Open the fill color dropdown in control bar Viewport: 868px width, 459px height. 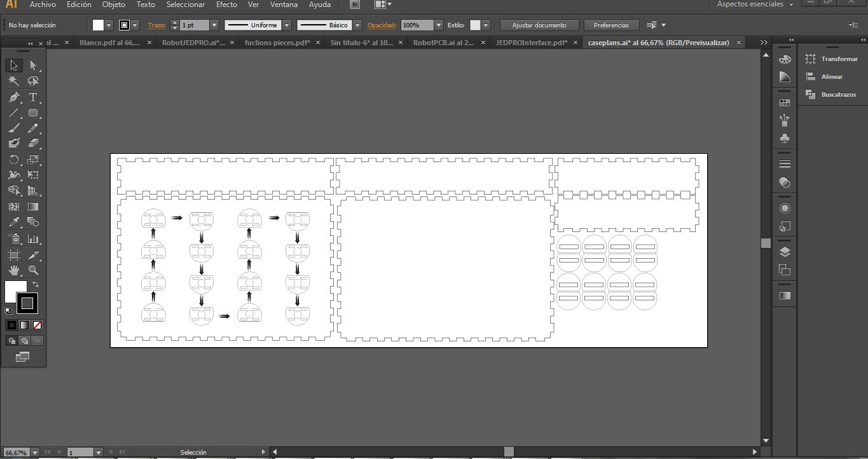point(109,25)
